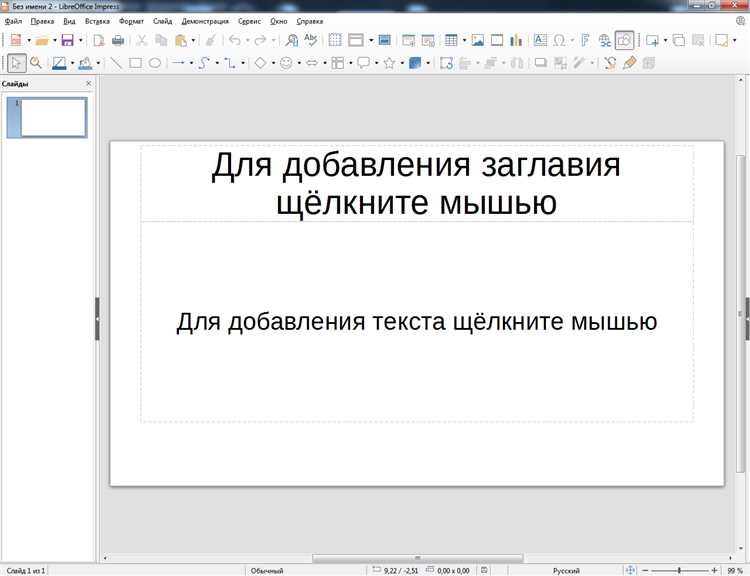
Task: Insert an image with the picture icon
Action: click(478, 40)
